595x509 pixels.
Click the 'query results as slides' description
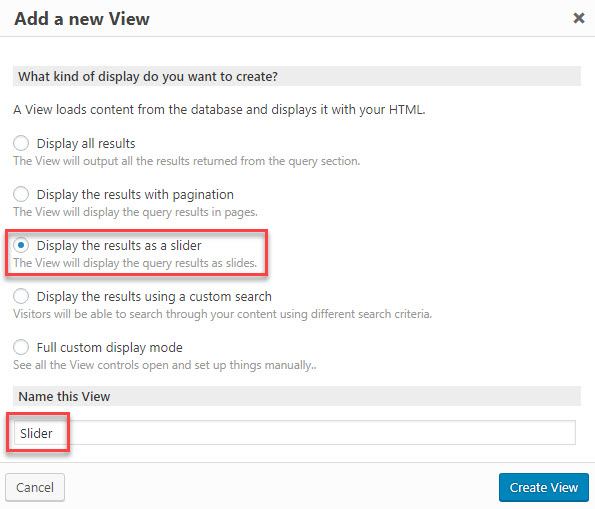pyautogui.click(x=135, y=263)
